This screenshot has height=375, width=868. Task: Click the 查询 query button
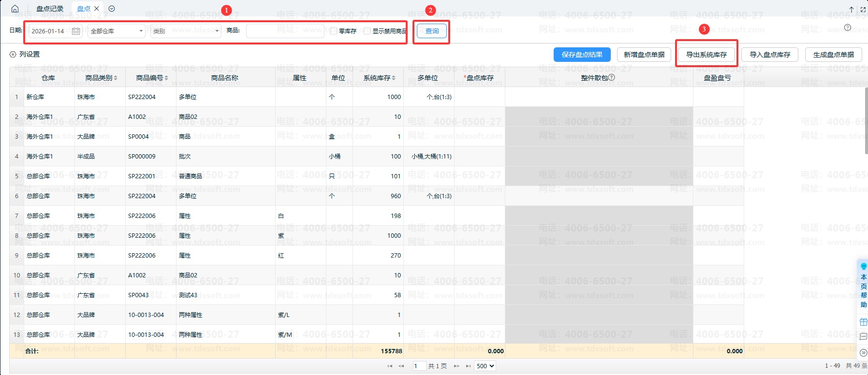(x=432, y=31)
